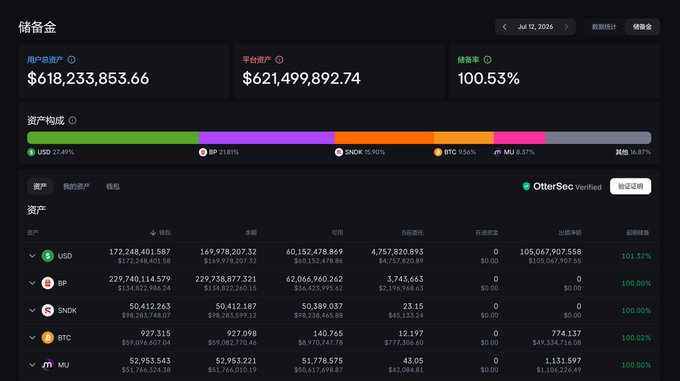Click the BTC coin icon in table
The height and width of the screenshot is (381, 680).
coord(48,338)
